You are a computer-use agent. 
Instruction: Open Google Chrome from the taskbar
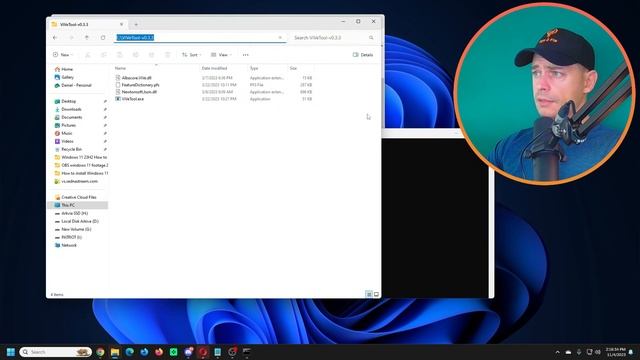100,352
